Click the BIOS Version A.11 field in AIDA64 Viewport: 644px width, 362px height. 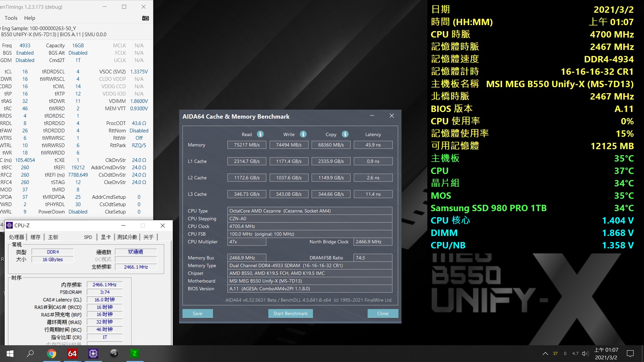310,289
